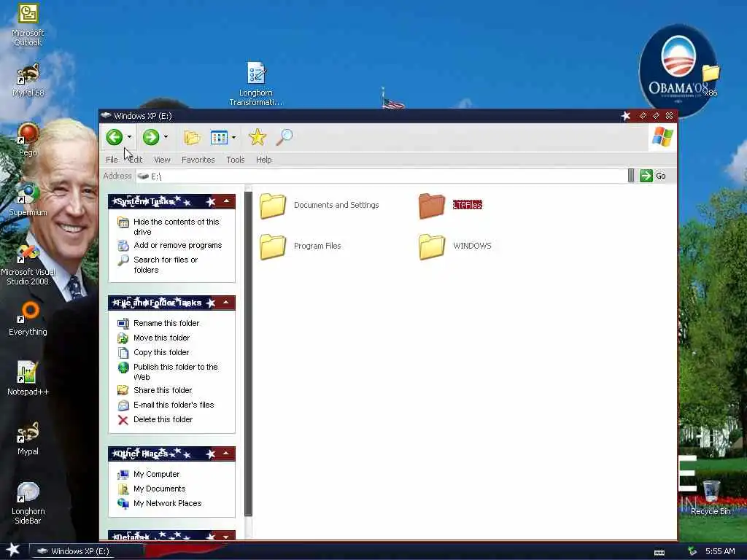Click the keyboard icon in system tray
This screenshot has width=747, height=560.
click(x=659, y=553)
